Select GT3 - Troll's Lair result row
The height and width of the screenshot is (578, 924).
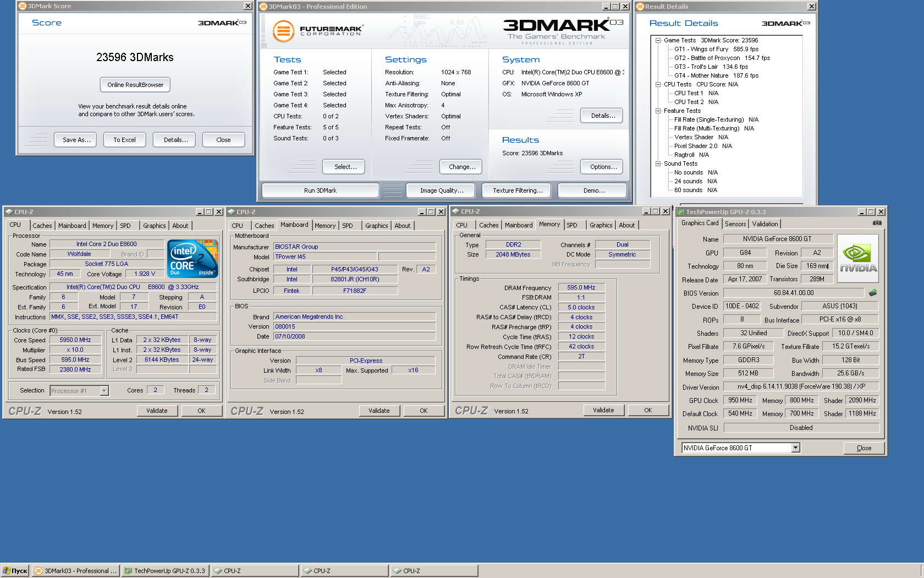click(711, 67)
